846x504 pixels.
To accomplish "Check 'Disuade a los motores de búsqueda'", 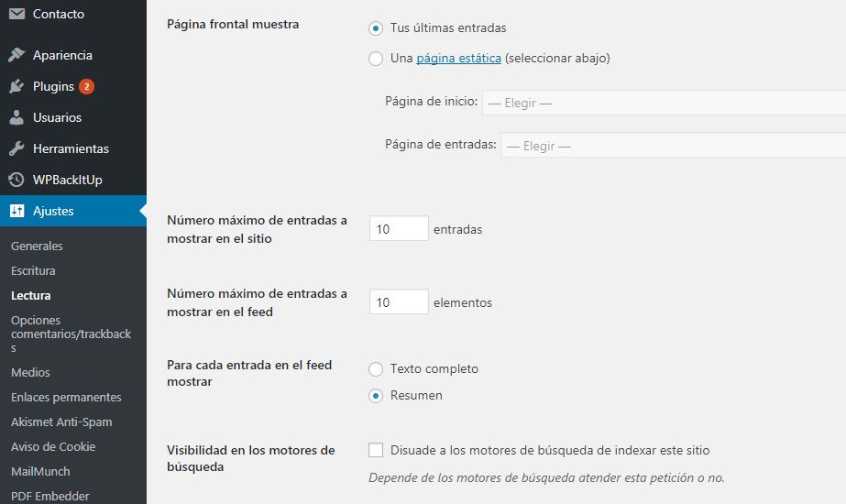I will click(376, 450).
